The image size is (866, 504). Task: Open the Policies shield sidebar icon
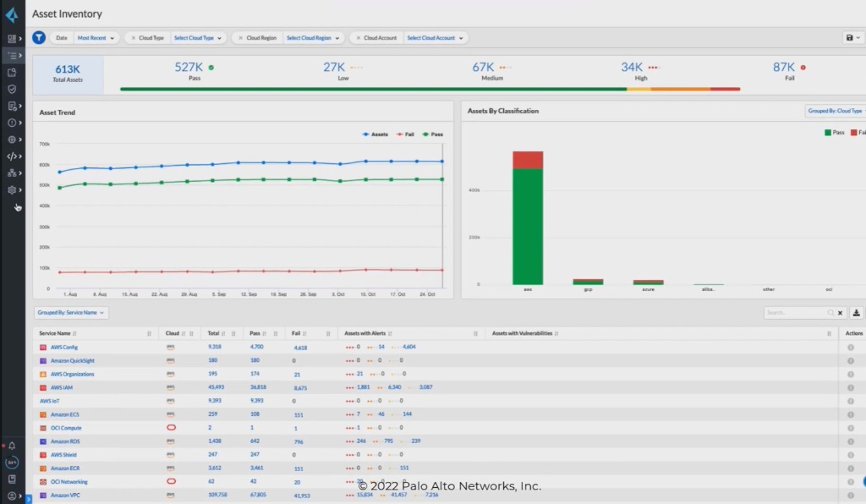[x=12, y=89]
